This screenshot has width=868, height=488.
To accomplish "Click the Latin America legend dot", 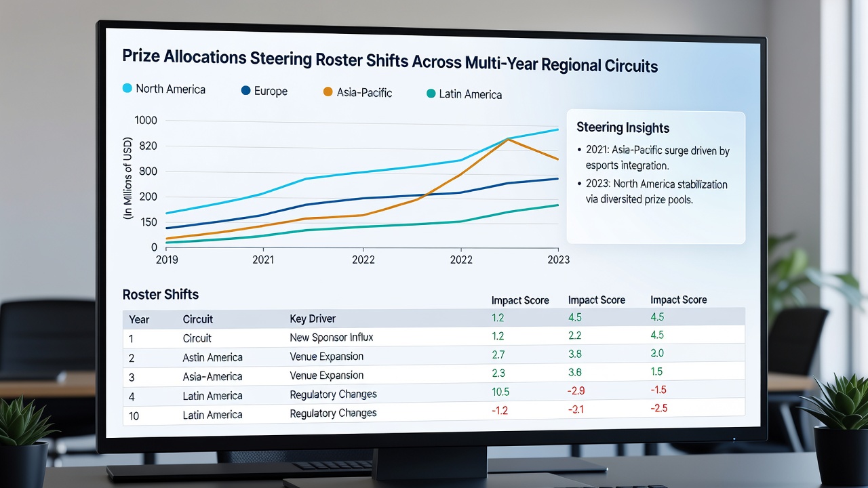I will pyautogui.click(x=430, y=94).
